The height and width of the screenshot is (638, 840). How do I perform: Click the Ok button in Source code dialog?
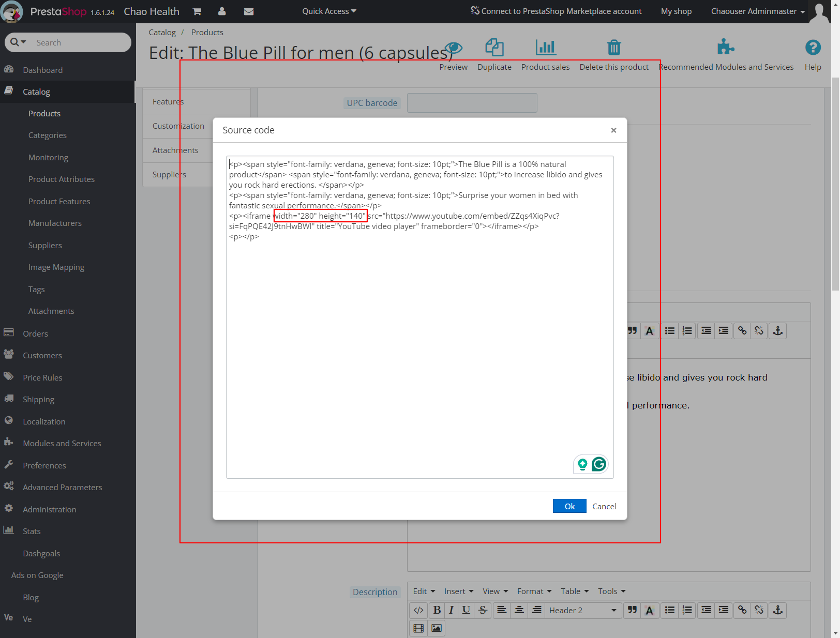569,506
